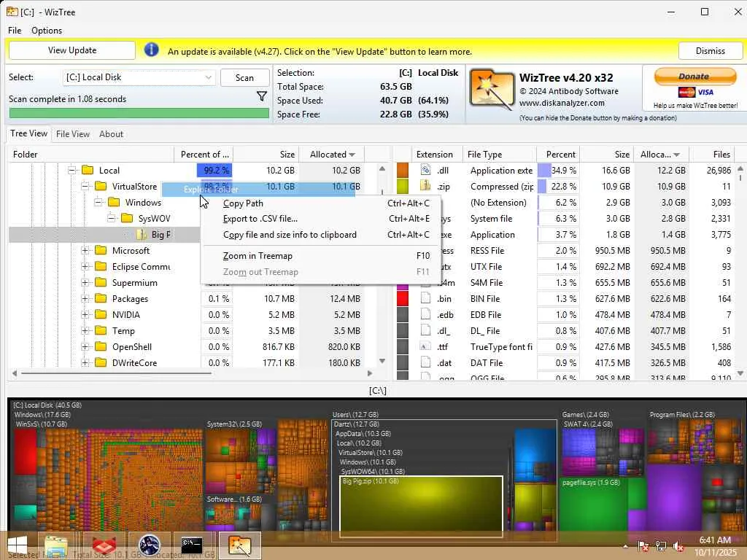Expand the Supermium folder node
Screen dimensions: 747x560
coord(85,282)
